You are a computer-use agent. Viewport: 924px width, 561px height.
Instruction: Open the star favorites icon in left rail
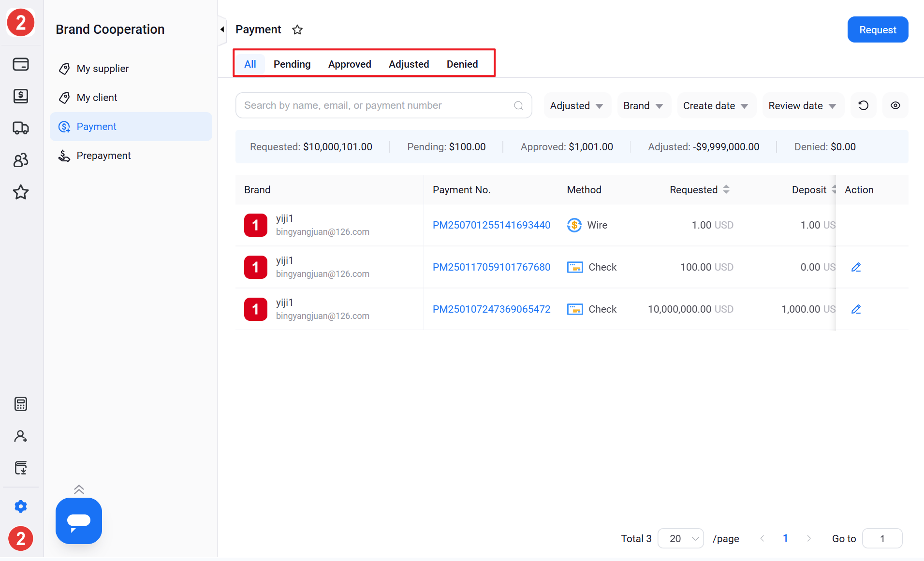(21, 192)
